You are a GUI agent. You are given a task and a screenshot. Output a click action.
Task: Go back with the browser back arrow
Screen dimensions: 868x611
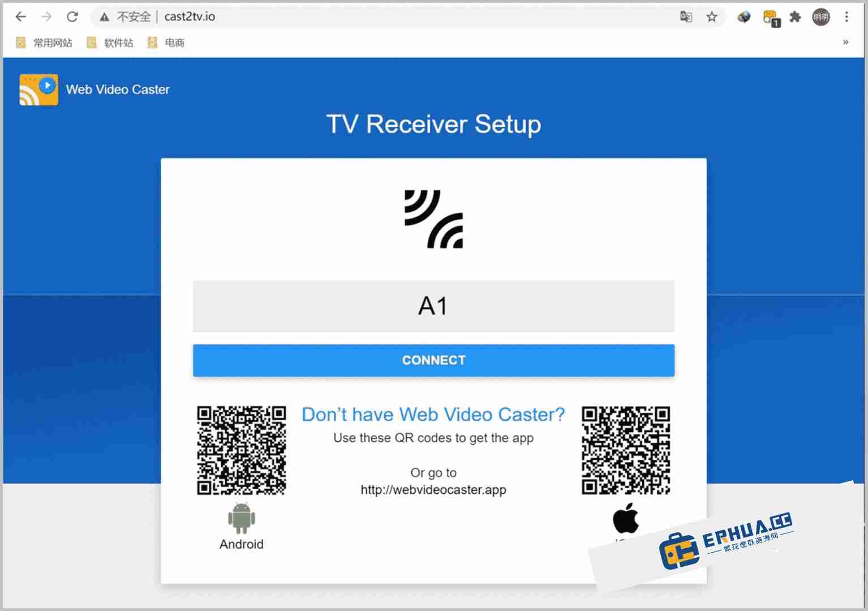pyautogui.click(x=21, y=17)
